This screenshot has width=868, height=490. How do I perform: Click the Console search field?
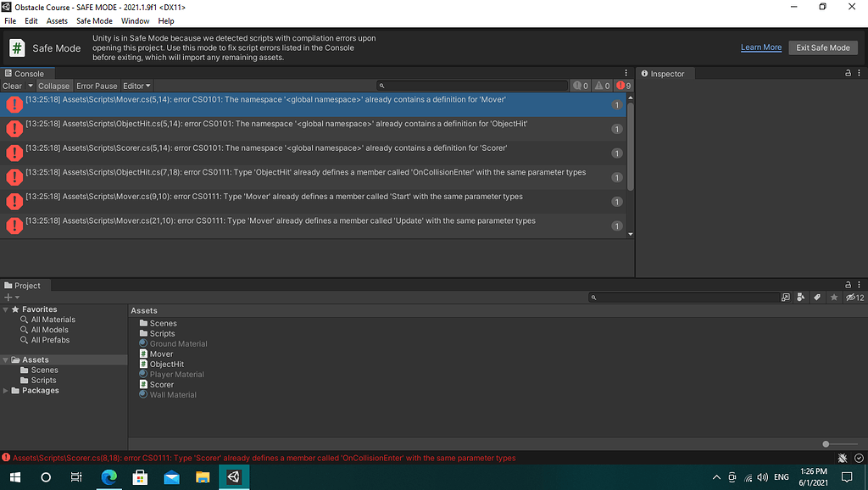tap(472, 86)
